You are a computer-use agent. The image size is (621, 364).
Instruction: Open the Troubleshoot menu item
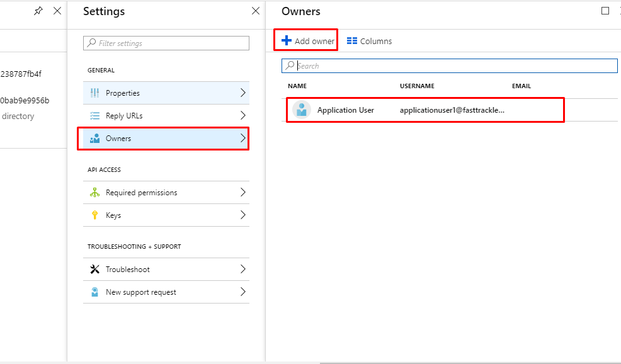click(166, 270)
